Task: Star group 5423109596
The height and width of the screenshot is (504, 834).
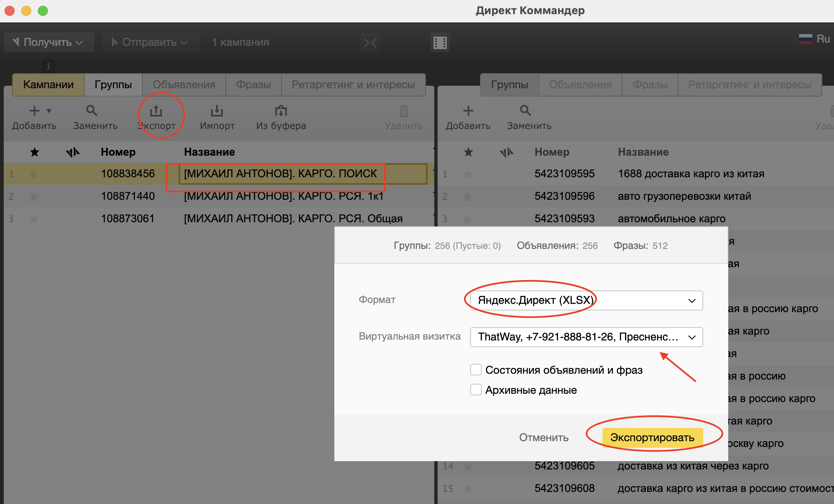Action: click(x=468, y=196)
